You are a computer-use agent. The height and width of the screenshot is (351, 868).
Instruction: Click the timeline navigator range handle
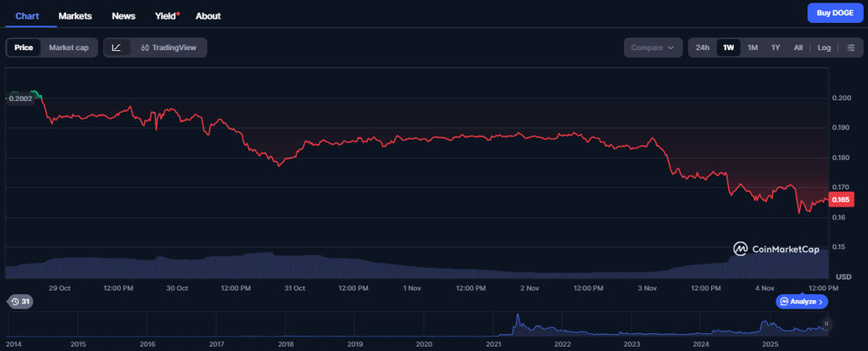[826, 324]
